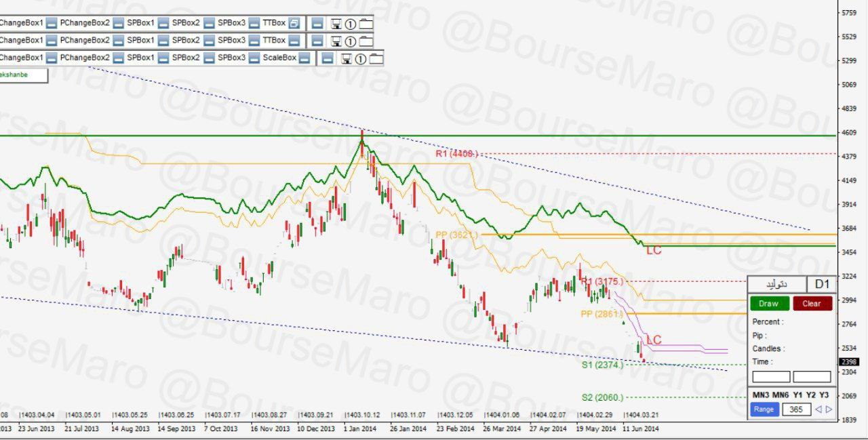The image size is (868, 440).
Task: Open the folder icon in the top toolbar row
Action: coord(366,24)
